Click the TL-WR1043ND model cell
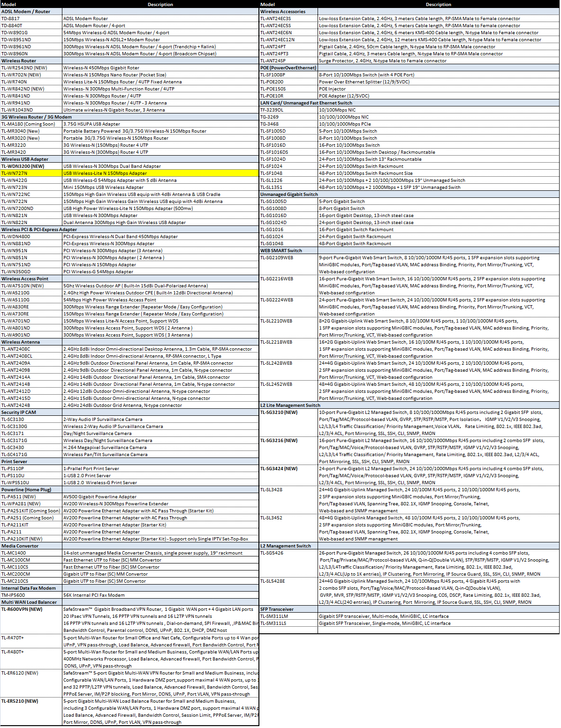The image size is (561, 728). (31, 110)
